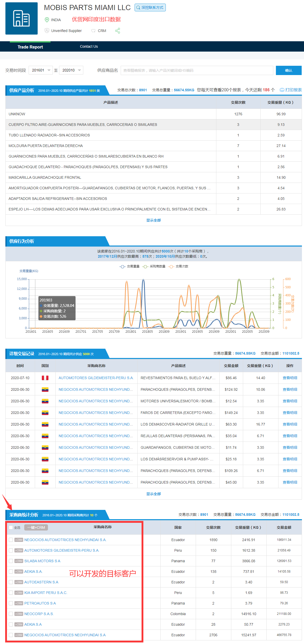This screenshot has width=304, height=644.
Task: Click +CRM tag beside AUTOMOTORES GILDEMEISTER-PERU S.A.
Action: coord(19,550)
